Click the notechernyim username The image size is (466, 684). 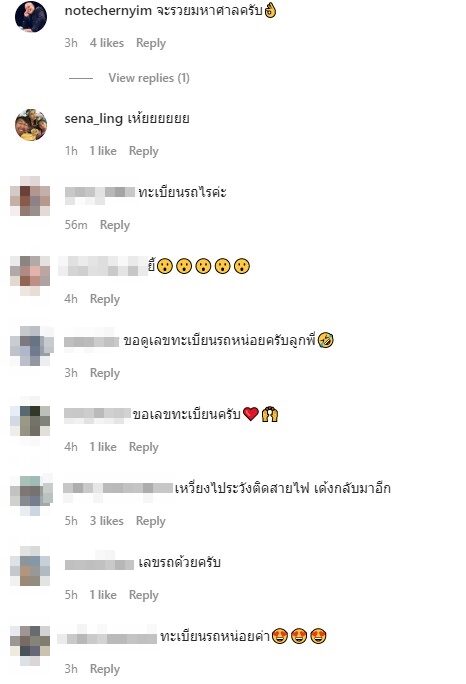(x=108, y=11)
